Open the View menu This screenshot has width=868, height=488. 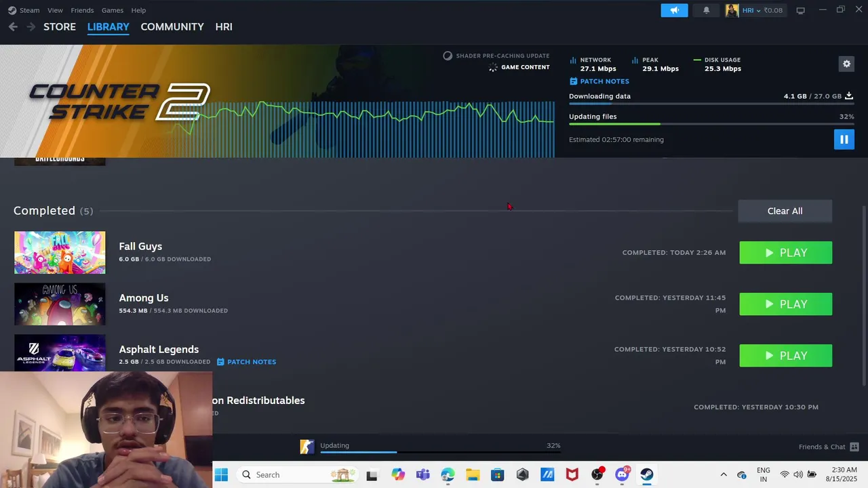55,10
